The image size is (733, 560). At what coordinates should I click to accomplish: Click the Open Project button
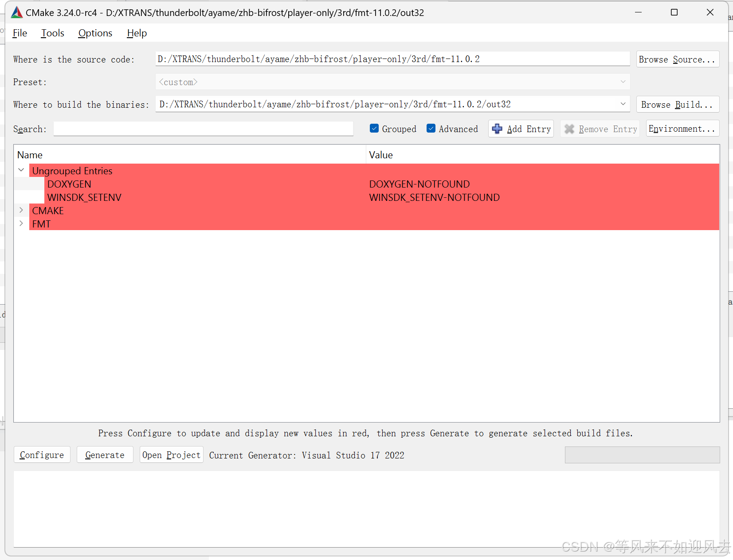coord(172,455)
